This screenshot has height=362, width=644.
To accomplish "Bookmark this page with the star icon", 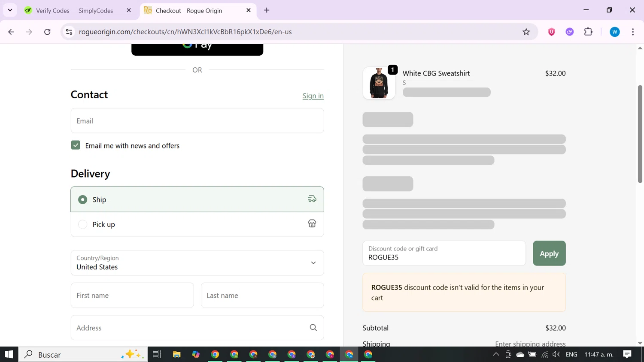I will tap(526, 32).
